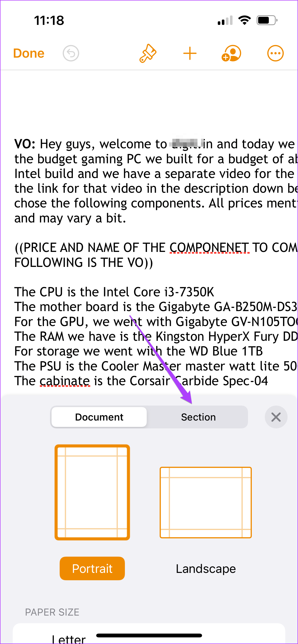Viewport: 298px width, 644px height.
Task: Tap the Undo arrow icon
Action: coord(71,53)
